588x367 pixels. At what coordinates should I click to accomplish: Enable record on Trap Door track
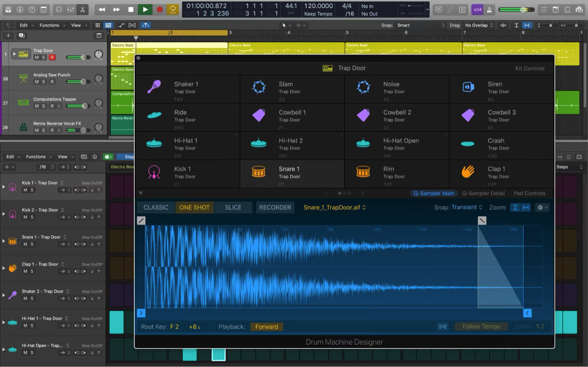point(52,58)
